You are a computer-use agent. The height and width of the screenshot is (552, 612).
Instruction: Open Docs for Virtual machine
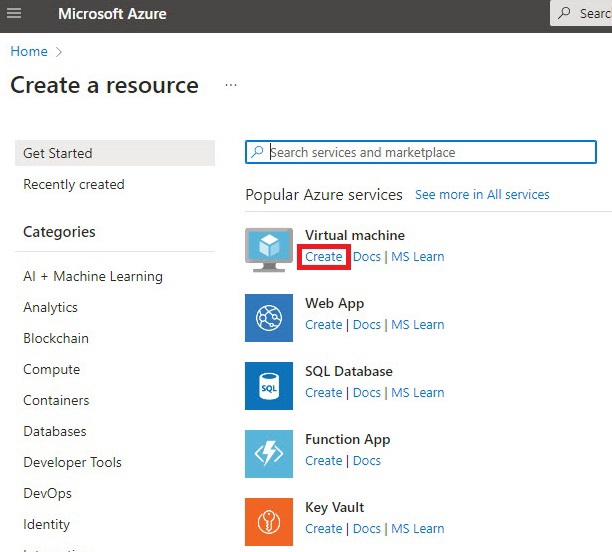pyautogui.click(x=366, y=256)
